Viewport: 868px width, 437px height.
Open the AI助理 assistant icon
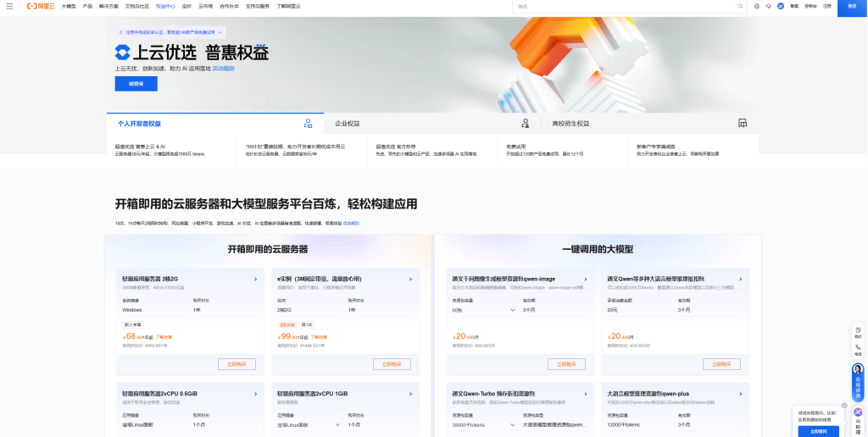[858, 412]
